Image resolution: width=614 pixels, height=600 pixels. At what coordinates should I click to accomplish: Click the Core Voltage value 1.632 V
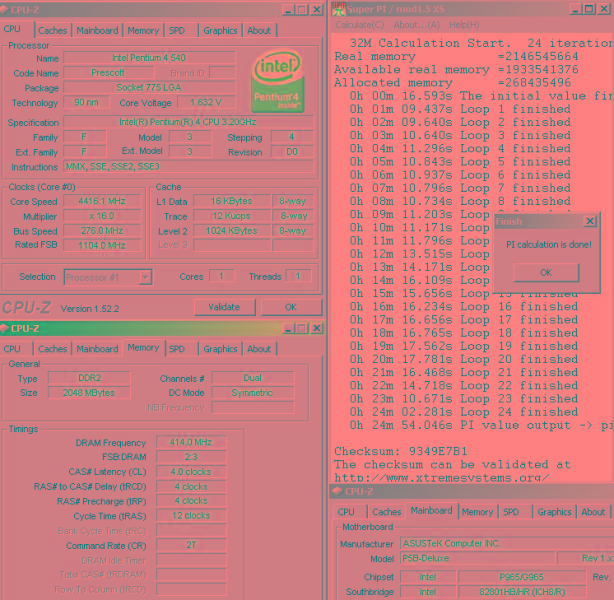click(x=206, y=103)
